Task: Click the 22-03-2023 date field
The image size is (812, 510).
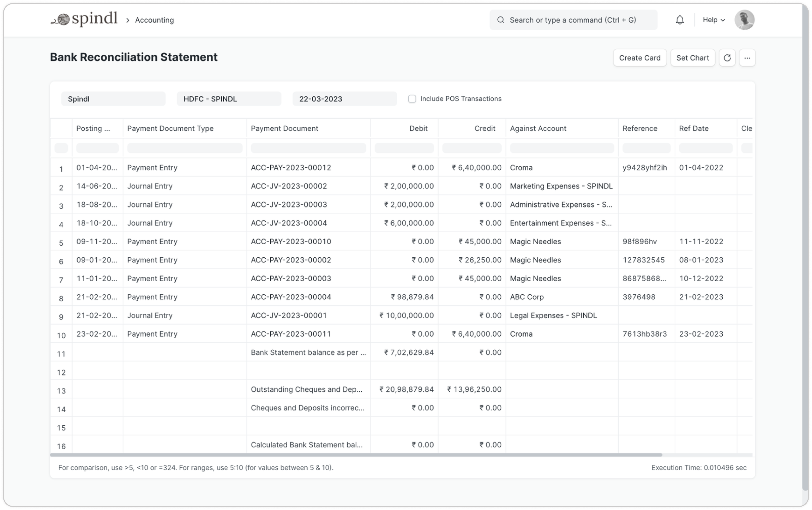Action: pos(344,99)
